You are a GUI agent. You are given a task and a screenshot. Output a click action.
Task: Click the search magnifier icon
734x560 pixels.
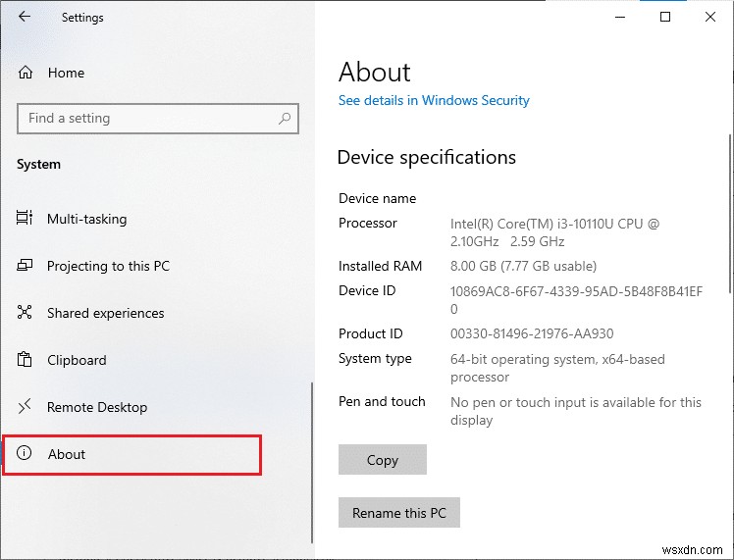(285, 119)
